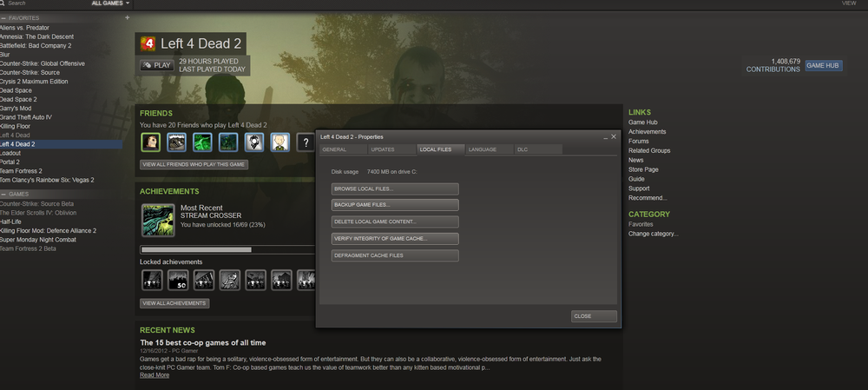The width and height of the screenshot is (868, 390).
Task: Open the bald cartoon man friend avatar
Action: tap(280, 142)
